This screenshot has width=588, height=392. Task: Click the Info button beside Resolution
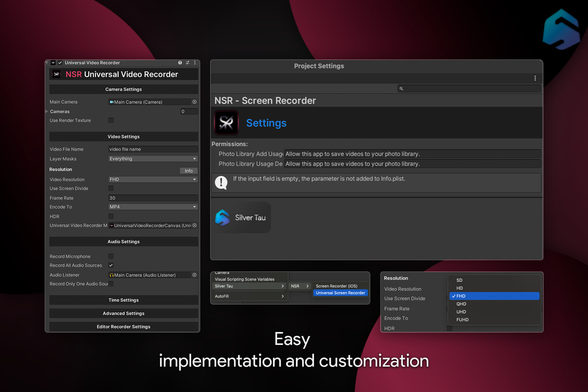coord(189,171)
